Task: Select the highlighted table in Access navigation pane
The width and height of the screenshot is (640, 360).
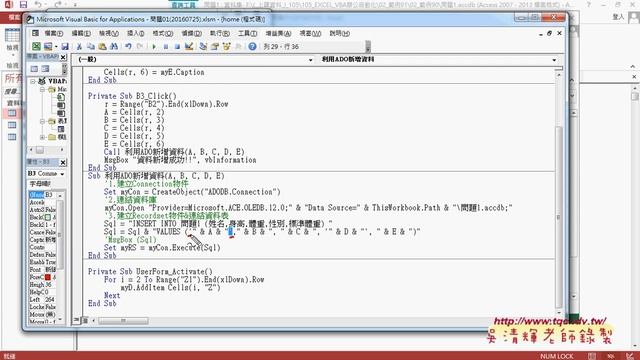Action: pos(13,113)
